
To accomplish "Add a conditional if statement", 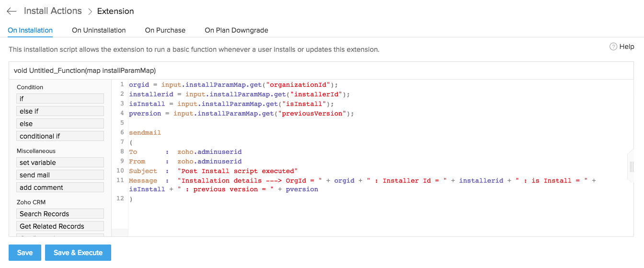I will [60, 136].
